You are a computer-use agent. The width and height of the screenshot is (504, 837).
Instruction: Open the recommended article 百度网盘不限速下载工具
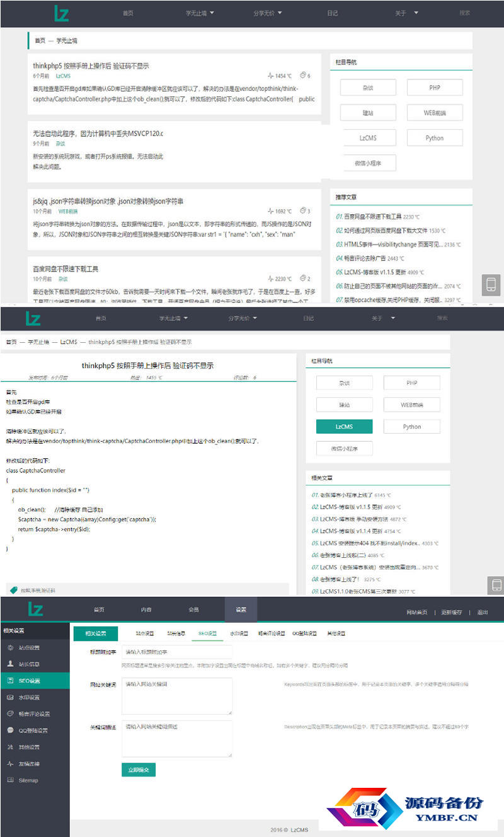372,217
